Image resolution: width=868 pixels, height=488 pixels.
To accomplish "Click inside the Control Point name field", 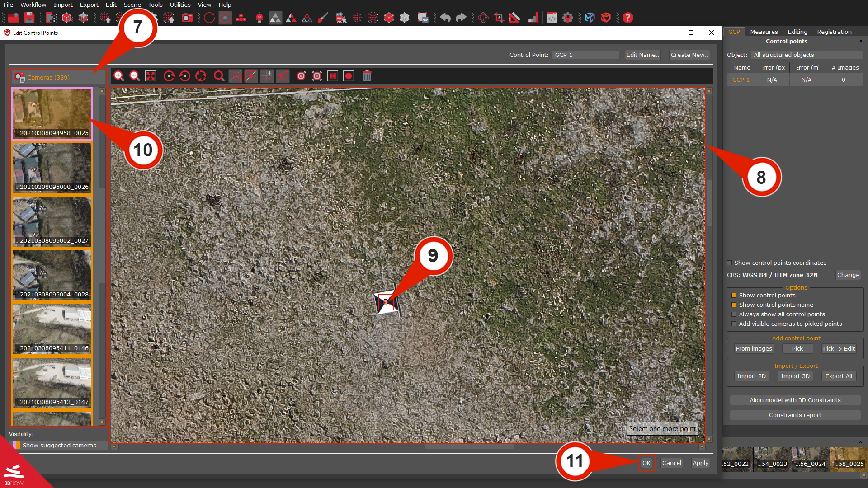I will click(x=585, y=55).
